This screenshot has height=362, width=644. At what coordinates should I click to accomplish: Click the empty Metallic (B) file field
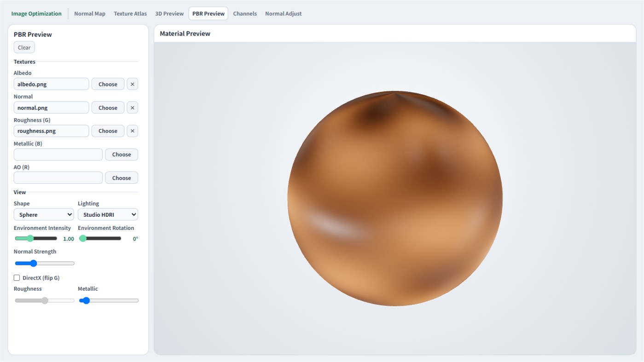pos(58,155)
